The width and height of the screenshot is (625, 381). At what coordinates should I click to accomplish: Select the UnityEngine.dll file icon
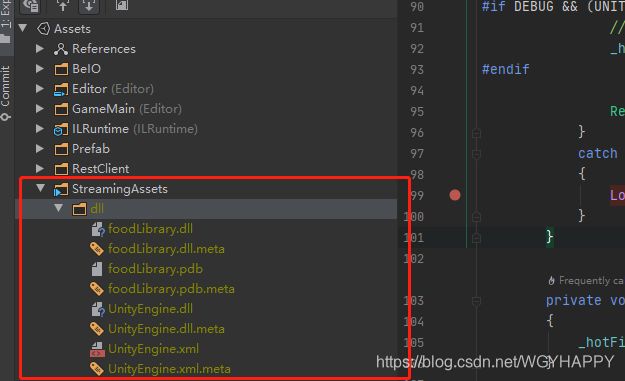click(98, 309)
